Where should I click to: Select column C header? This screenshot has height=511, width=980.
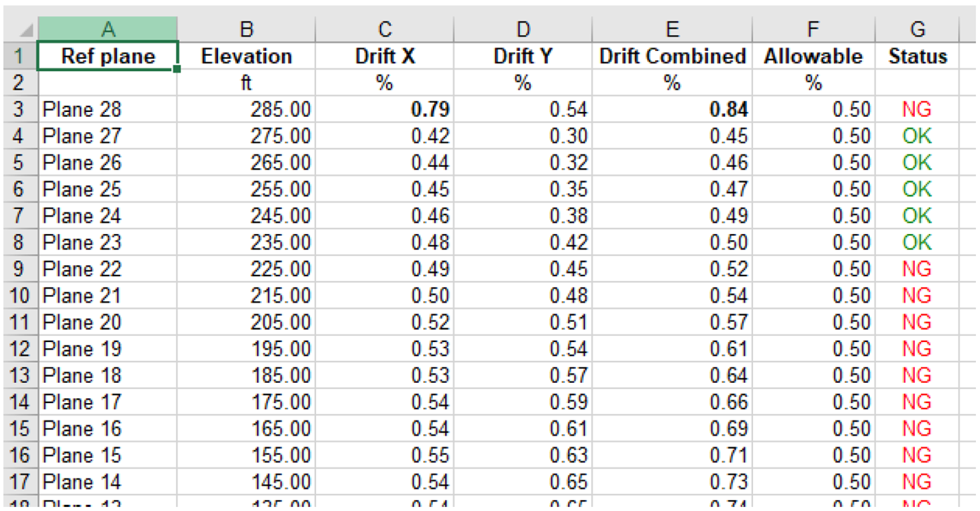(x=384, y=30)
